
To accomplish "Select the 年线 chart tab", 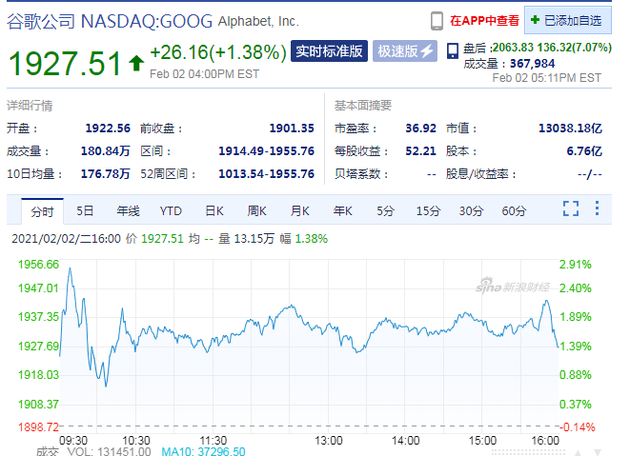I will (x=128, y=211).
